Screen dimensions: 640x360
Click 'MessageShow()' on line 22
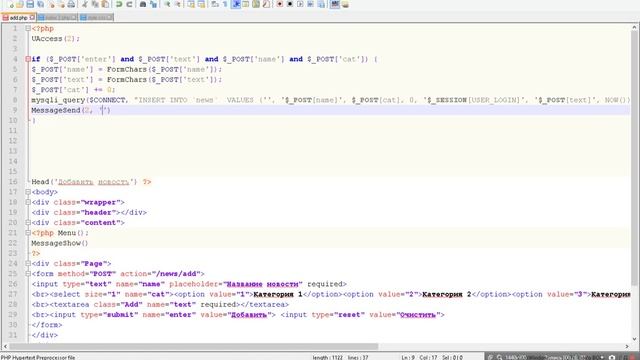tap(60, 243)
